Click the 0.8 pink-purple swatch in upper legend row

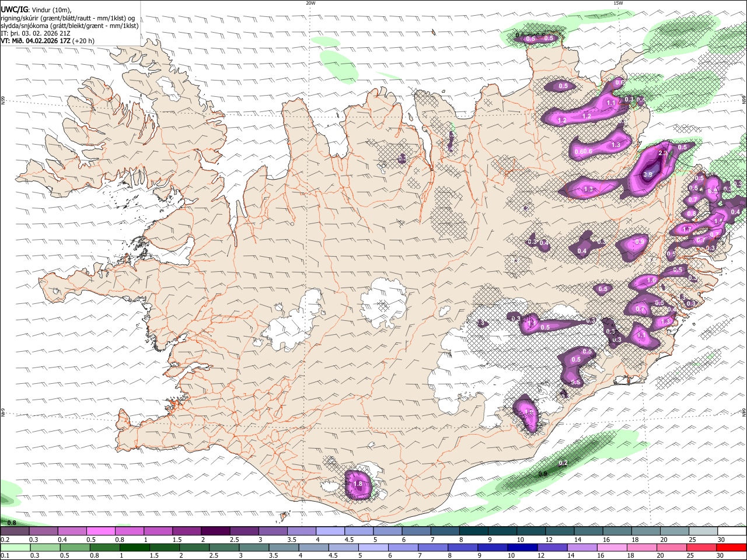coord(129,531)
